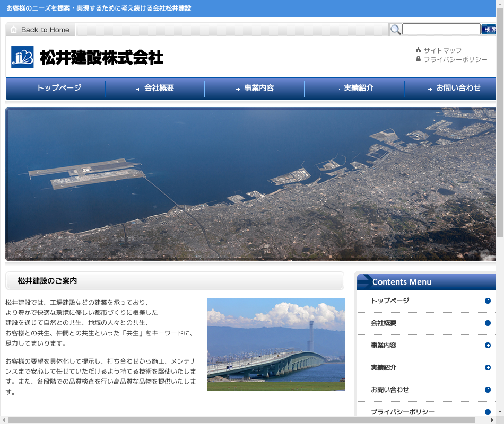Image resolution: width=504 pixels, height=424 pixels.
Task: Click the arrow icon in the sidebar 会社概要 row
Action: pyautogui.click(x=488, y=323)
